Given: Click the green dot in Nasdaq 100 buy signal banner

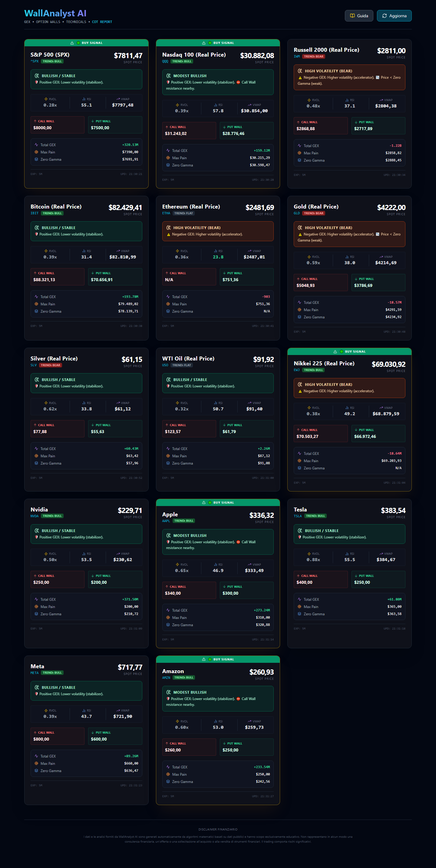Looking at the screenshot, I should [x=210, y=43].
